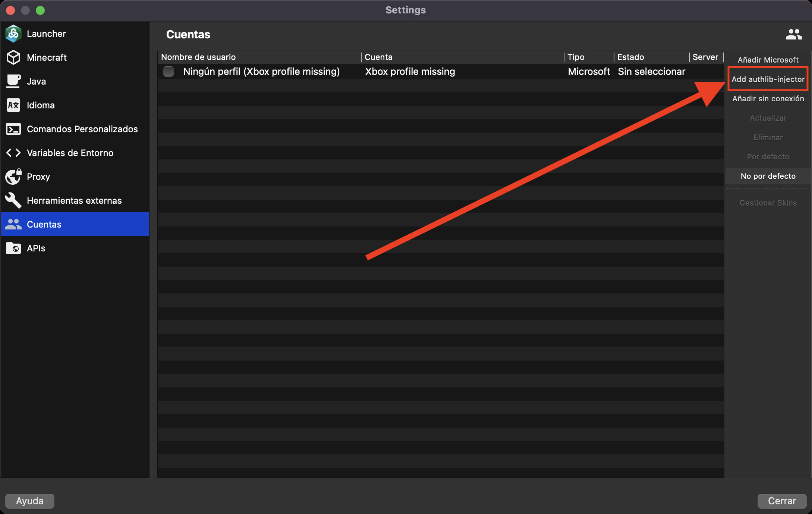Select the Xbox profile missing account row
812x514 pixels.
click(410, 72)
